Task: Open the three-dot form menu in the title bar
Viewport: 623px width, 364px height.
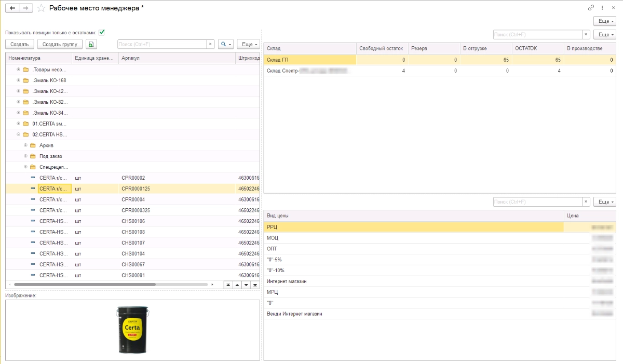Action: click(602, 8)
